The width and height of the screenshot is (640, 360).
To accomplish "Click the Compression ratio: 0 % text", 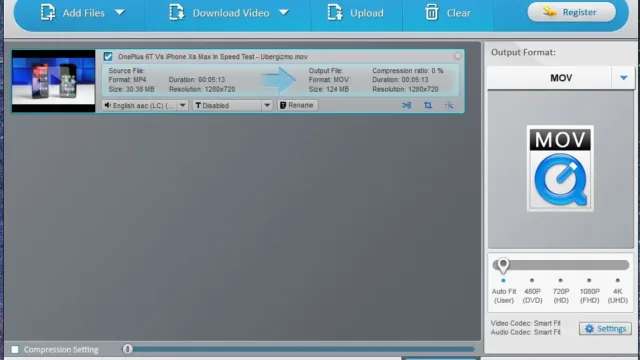I will (x=407, y=71).
